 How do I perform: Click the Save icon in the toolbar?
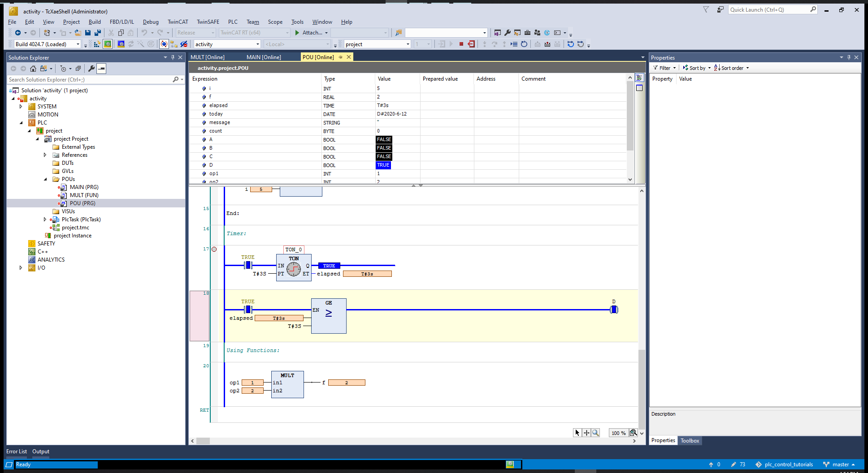88,33
